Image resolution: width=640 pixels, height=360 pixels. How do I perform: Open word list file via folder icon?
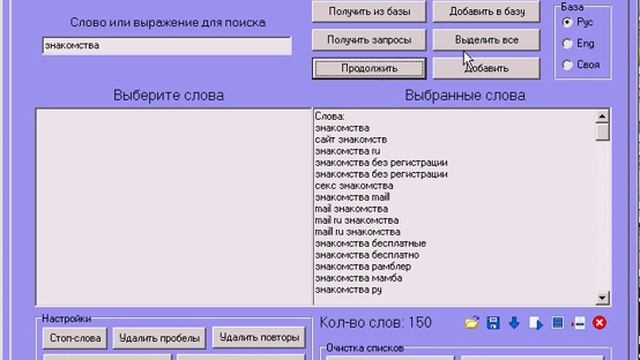point(471,323)
